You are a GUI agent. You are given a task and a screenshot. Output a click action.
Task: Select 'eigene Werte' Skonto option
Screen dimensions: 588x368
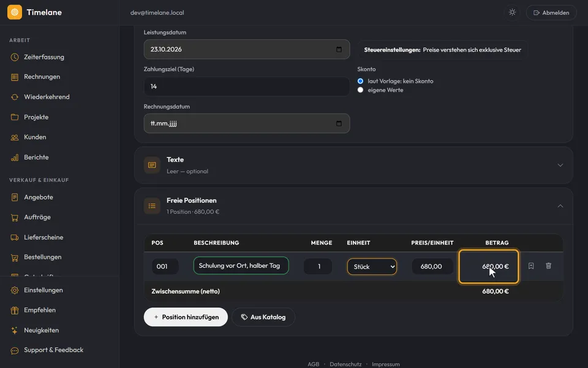click(360, 90)
